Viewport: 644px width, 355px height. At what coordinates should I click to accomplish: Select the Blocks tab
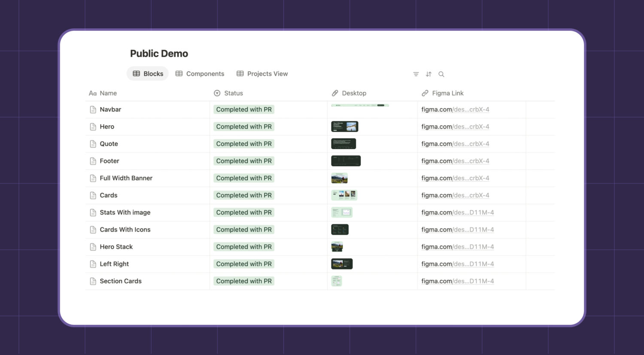tap(148, 74)
